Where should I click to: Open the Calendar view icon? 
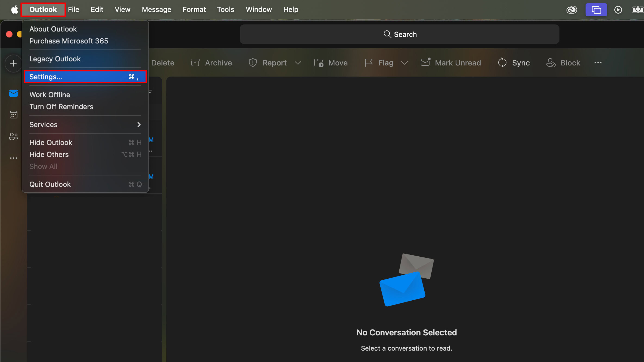(x=13, y=115)
